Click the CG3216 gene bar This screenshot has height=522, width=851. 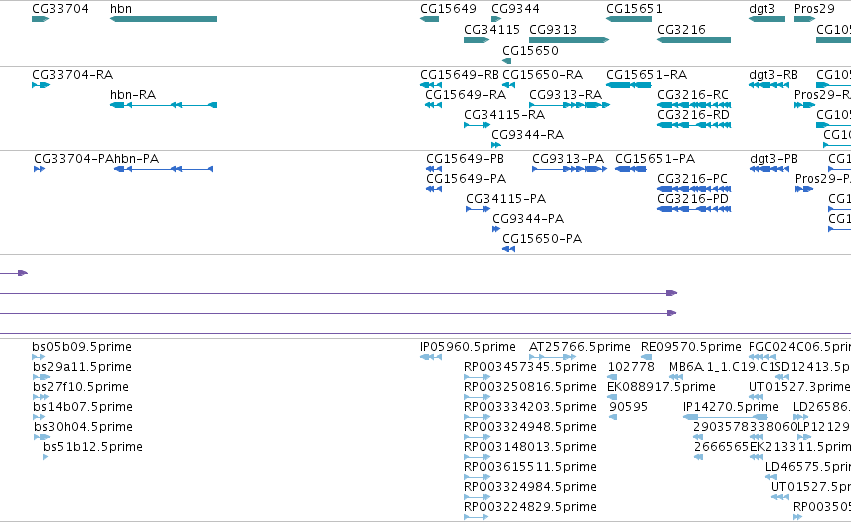tap(694, 40)
